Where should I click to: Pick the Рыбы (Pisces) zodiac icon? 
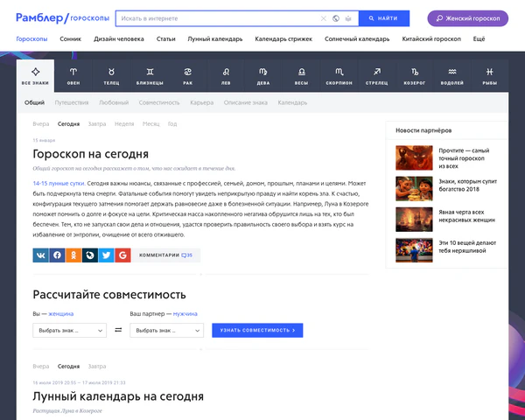[489, 75]
